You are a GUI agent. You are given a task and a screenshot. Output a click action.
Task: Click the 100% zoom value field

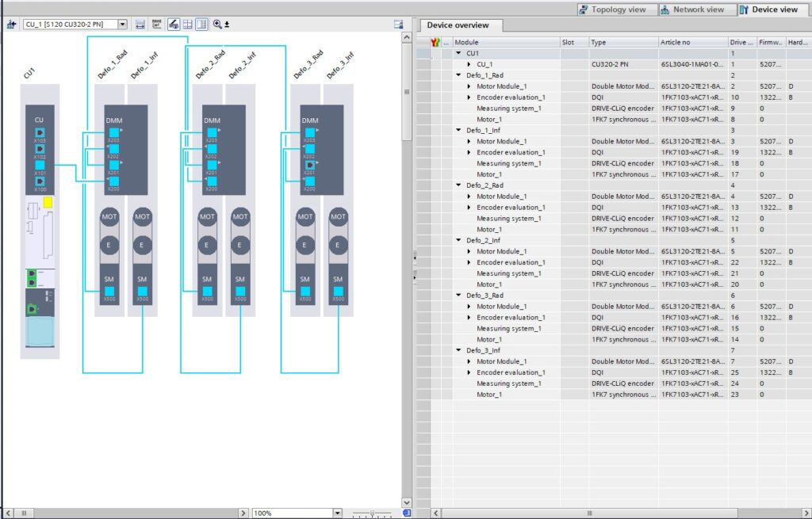293,513
